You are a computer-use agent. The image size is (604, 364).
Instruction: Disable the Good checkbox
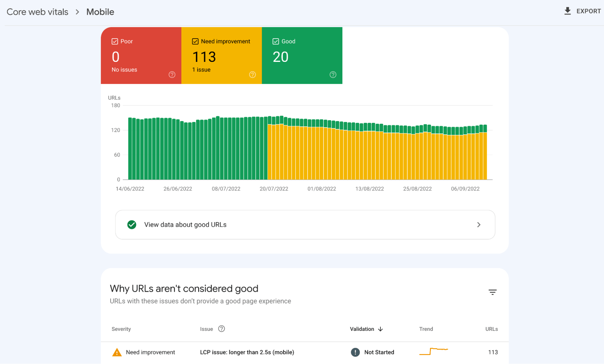pos(275,41)
